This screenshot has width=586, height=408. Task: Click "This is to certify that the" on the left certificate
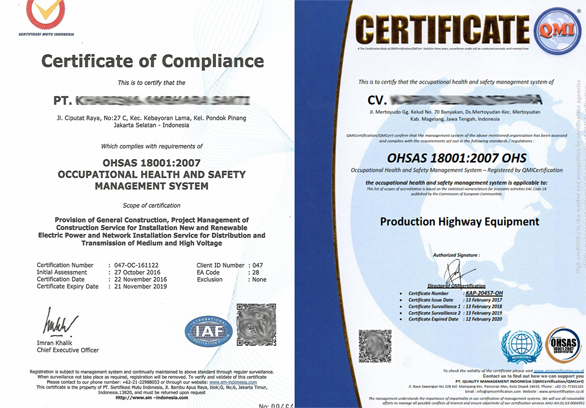151,83
